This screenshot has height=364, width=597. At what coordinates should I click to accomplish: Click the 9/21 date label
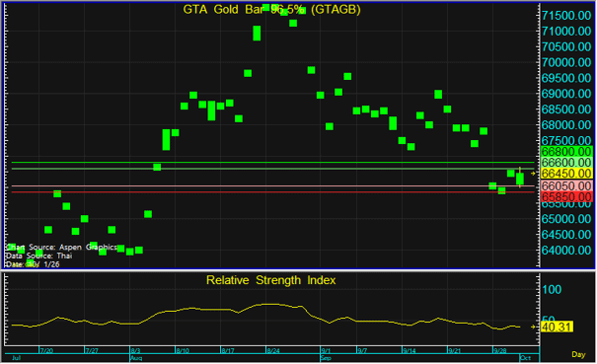[455, 350]
